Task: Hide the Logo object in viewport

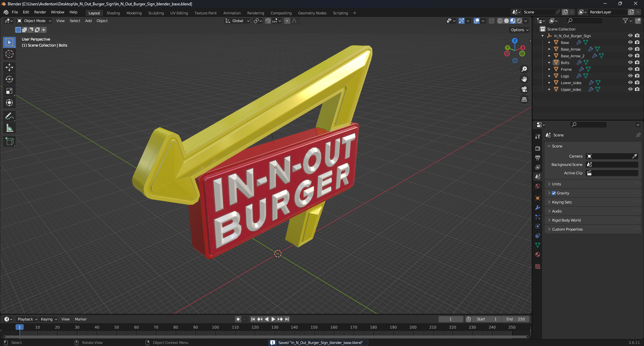Action: [630, 76]
